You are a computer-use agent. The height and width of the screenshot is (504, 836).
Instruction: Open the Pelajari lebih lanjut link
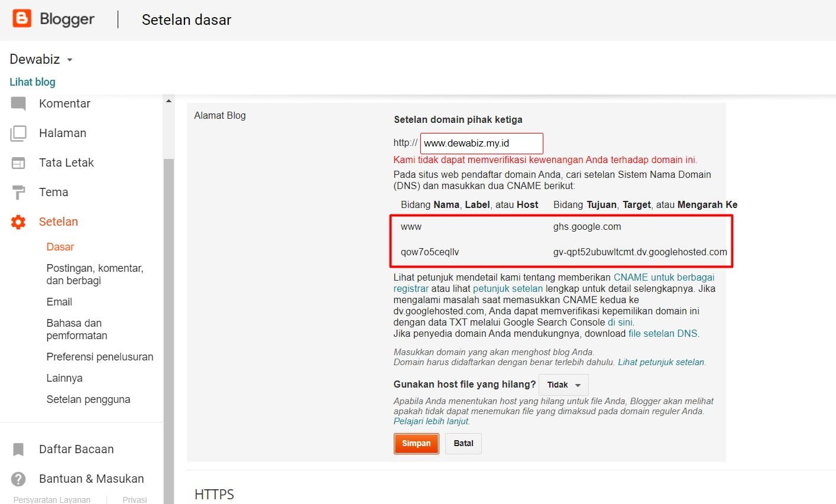click(x=431, y=421)
